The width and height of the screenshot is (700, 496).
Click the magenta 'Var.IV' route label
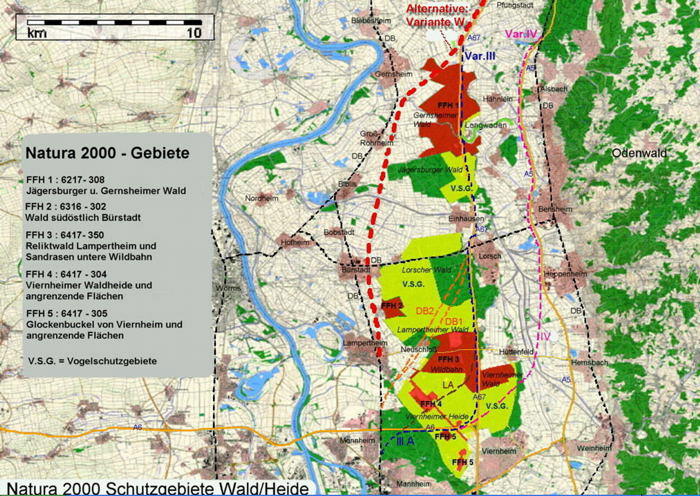click(522, 34)
